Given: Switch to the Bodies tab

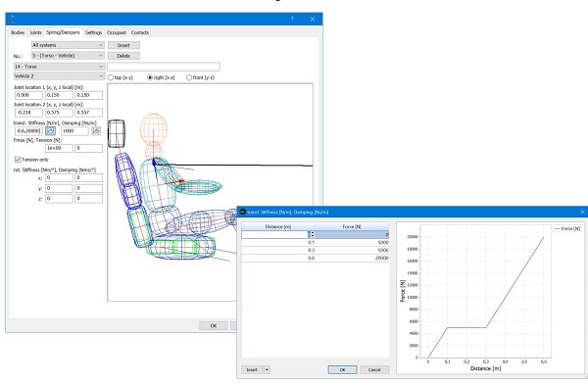Looking at the screenshot, I should (18, 32).
